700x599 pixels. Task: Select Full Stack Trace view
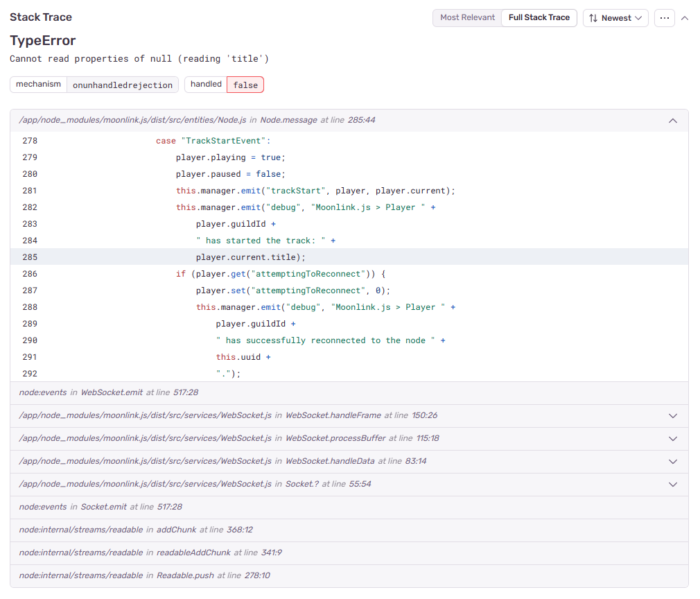point(539,17)
